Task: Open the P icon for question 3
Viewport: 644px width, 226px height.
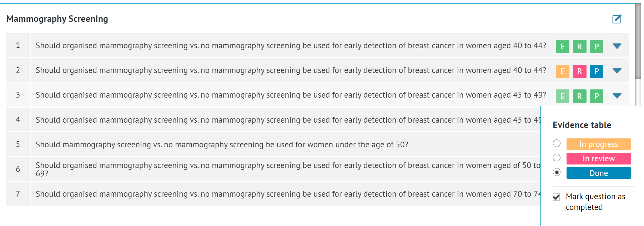Action: 596,96
